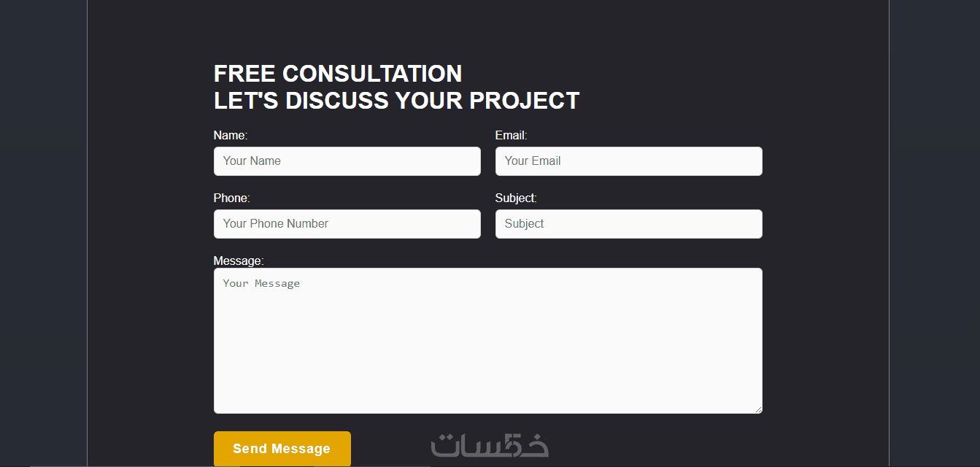The width and height of the screenshot is (980, 467).
Task: Click the "Subject:" label above its field
Action: [516, 198]
